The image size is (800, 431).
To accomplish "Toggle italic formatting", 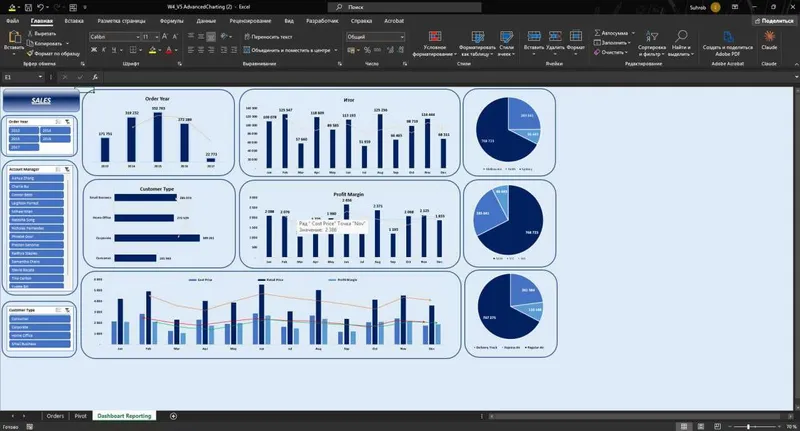I will tap(104, 50).
